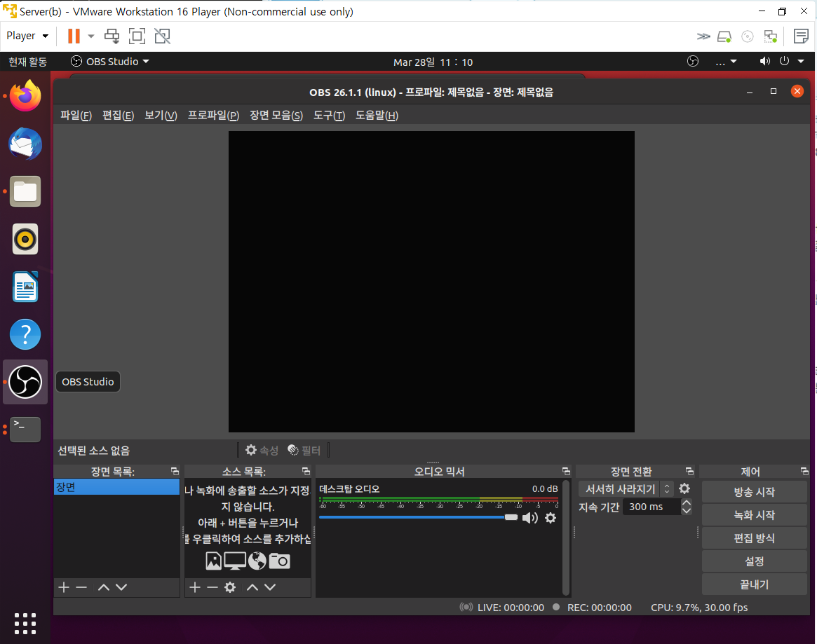Click the 편집 방식 studio mode button
Image resolution: width=817 pixels, height=644 pixels.
[755, 538]
